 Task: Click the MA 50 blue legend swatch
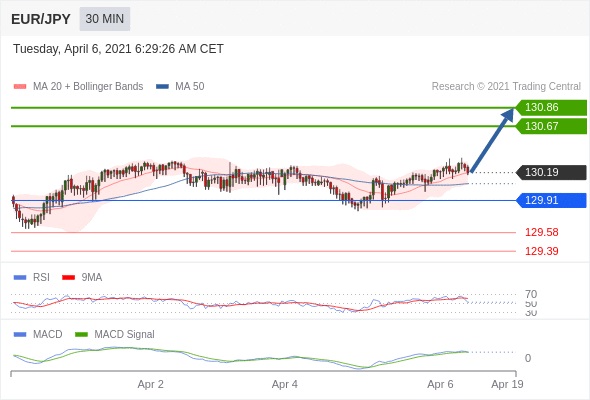click(162, 87)
